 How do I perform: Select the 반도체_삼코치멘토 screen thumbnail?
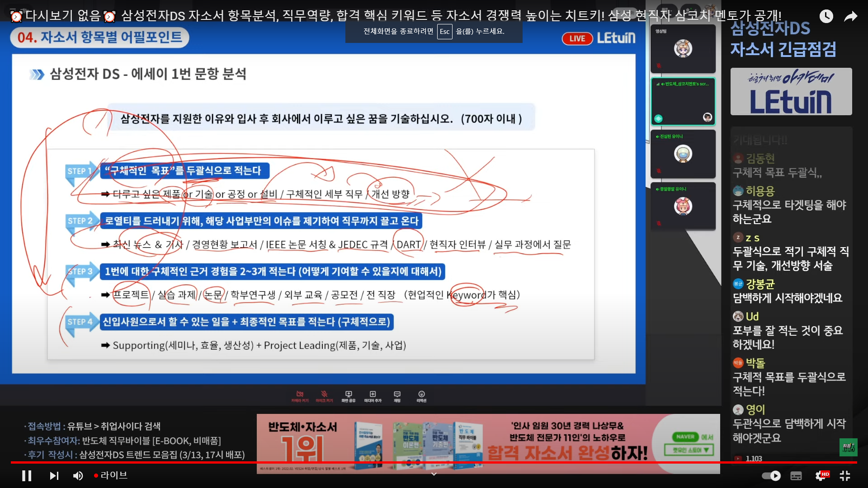[x=683, y=101]
